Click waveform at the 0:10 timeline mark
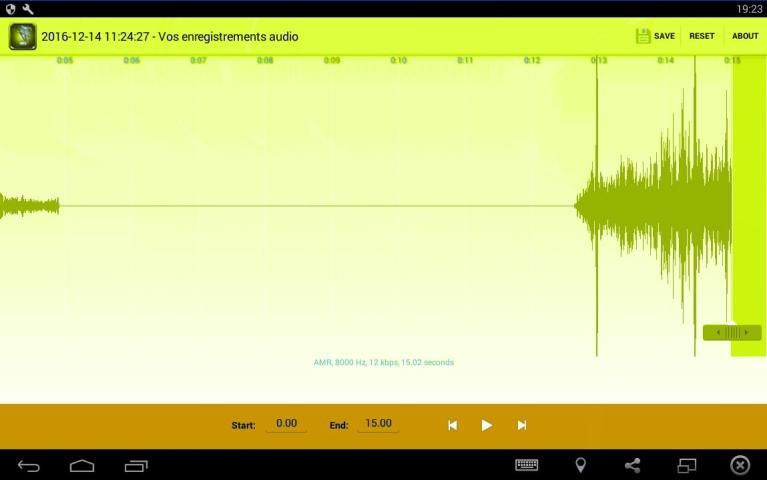The height and width of the screenshot is (480, 767). click(x=398, y=206)
